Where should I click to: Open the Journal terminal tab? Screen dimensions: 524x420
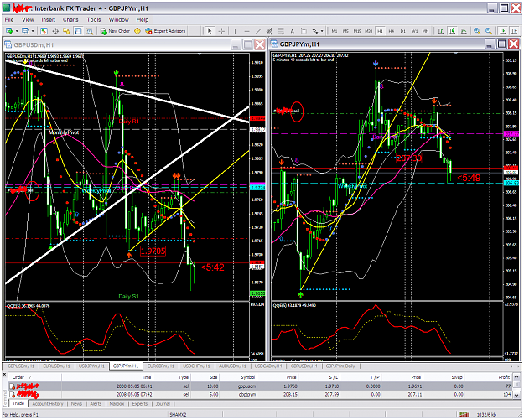[163, 403]
